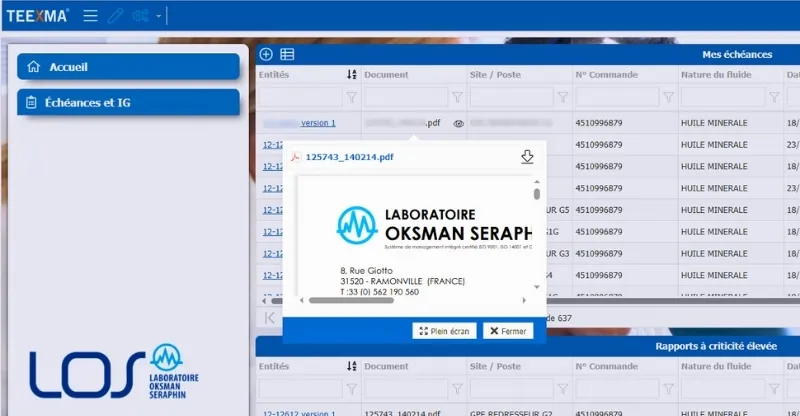
Task: Click filter funnel for Site / Poste in Mes échéances
Action: coord(563,97)
